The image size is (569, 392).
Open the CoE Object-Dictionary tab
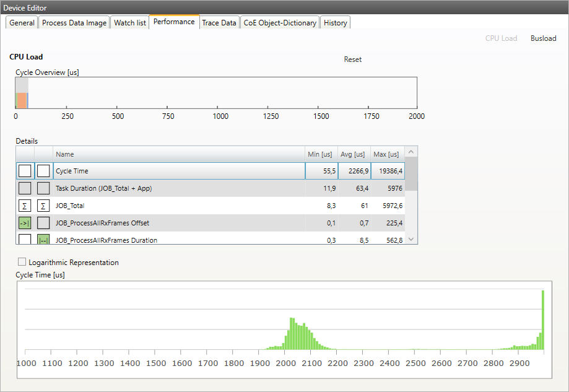point(279,22)
